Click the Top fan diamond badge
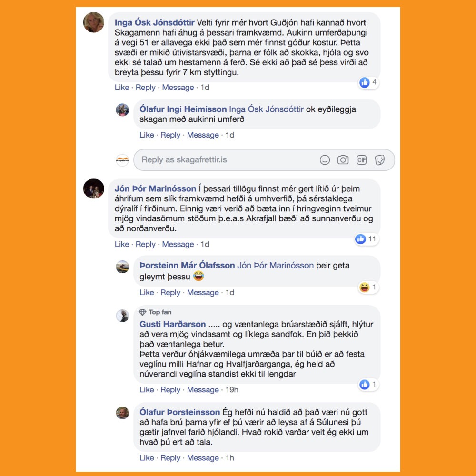Viewport: 476px width, 476px height. pos(142,312)
